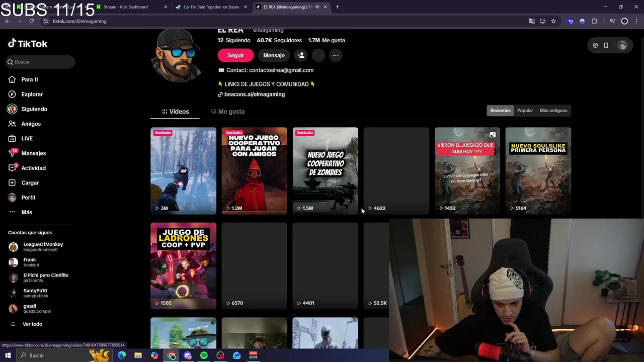Open the Más options menu in sidebar
The image size is (644, 362).
[x=20, y=212]
